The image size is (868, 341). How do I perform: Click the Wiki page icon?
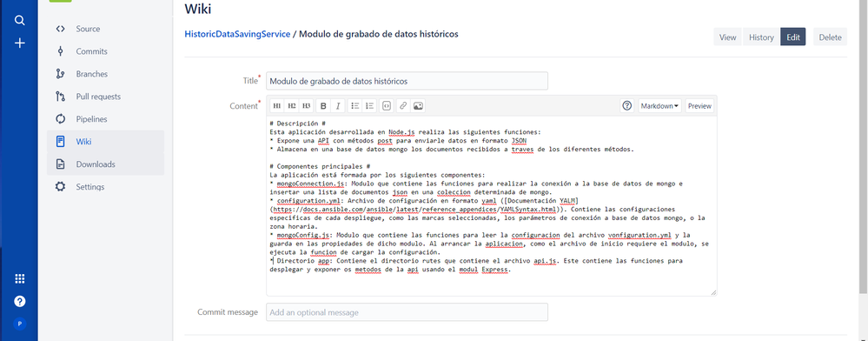[60, 142]
